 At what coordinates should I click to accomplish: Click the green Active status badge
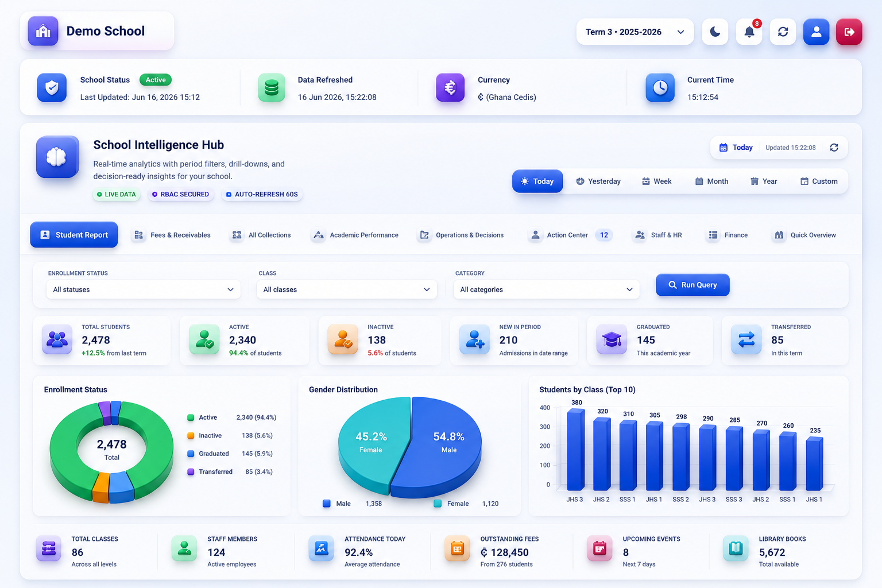tap(156, 80)
